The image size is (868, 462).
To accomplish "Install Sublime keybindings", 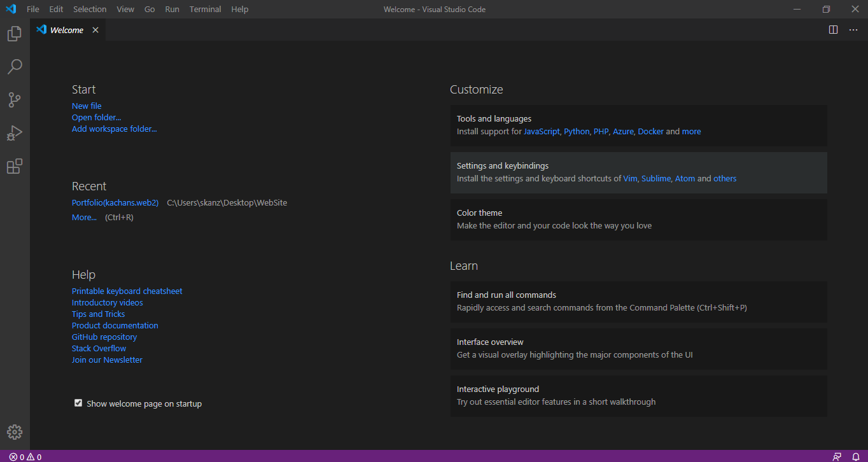I will pos(656,178).
